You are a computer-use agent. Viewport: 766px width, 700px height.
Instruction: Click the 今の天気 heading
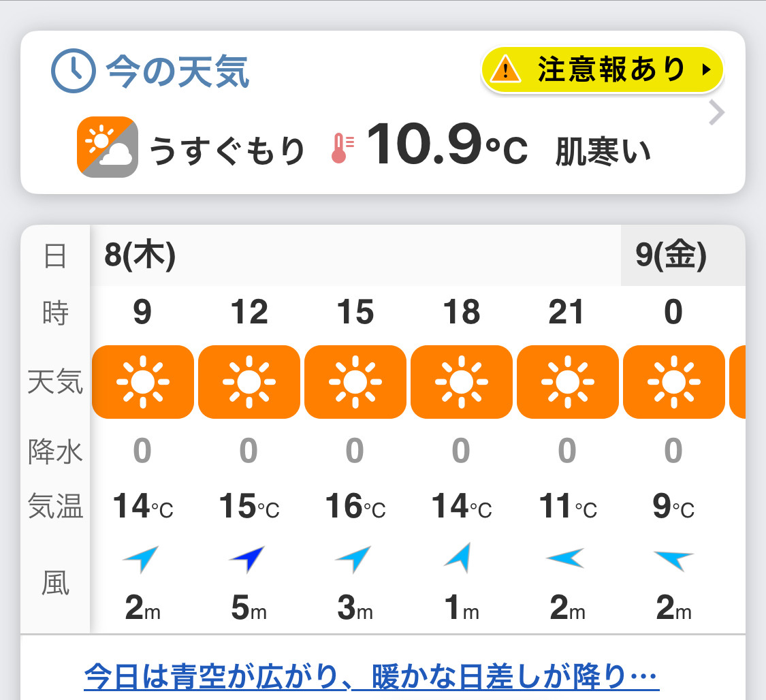tap(178, 71)
